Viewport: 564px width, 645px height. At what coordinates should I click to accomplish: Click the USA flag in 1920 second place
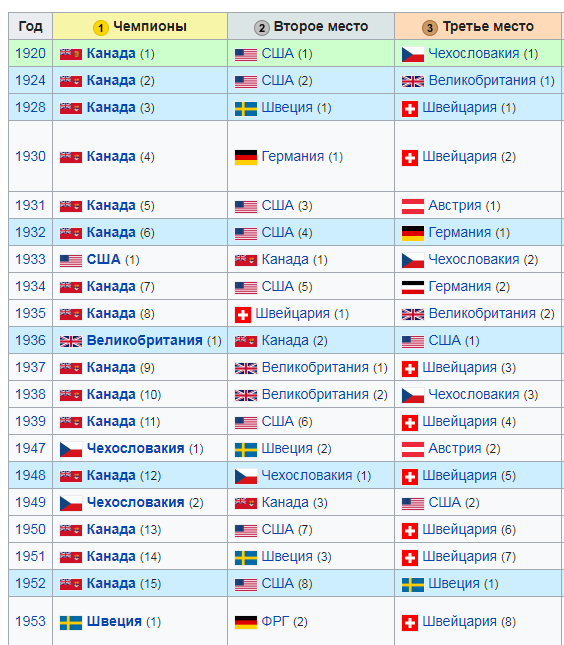[246, 54]
